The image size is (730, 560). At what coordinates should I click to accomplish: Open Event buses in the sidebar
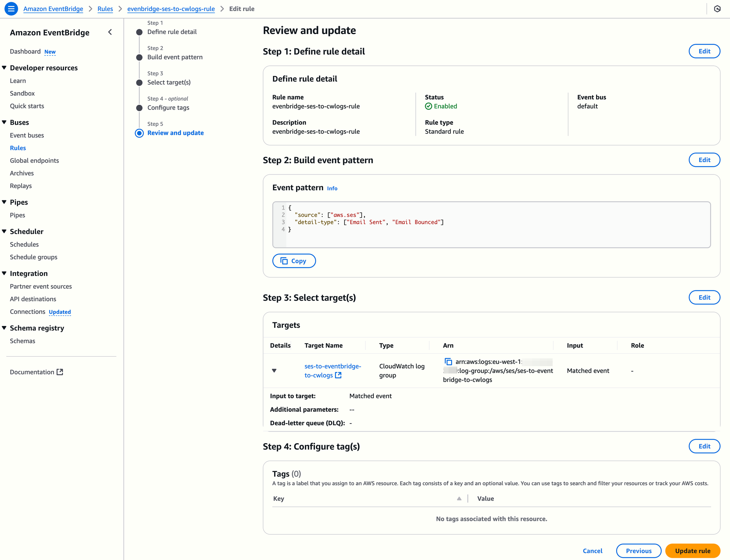[x=27, y=135]
